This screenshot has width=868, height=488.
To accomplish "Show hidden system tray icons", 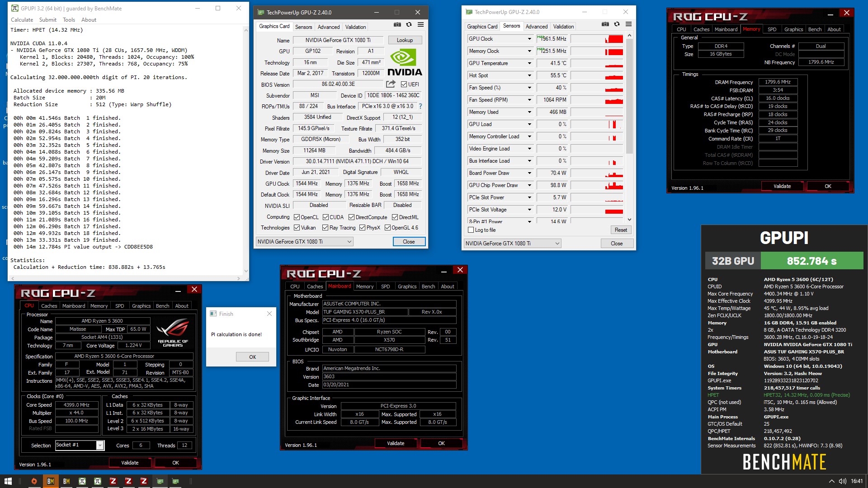I will (x=831, y=481).
